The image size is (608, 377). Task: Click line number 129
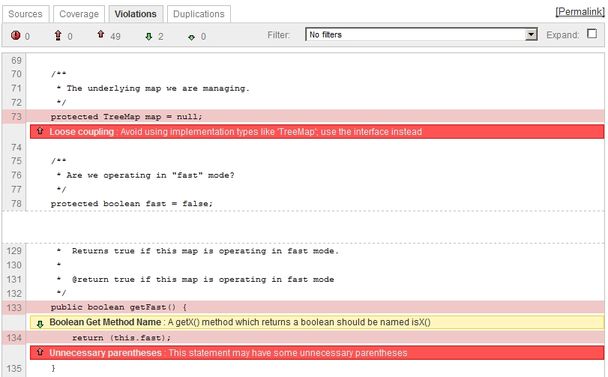(14, 251)
